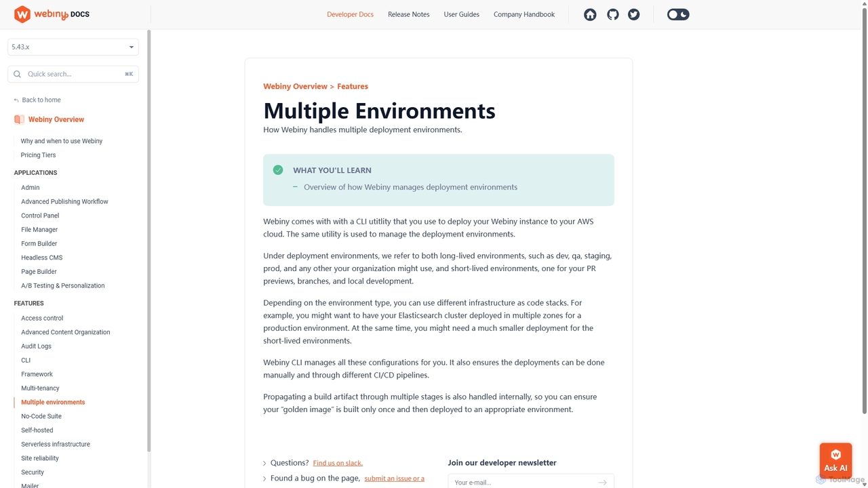This screenshot has width=868, height=488.
Task: Open the Twitter icon link
Action: pos(633,14)
